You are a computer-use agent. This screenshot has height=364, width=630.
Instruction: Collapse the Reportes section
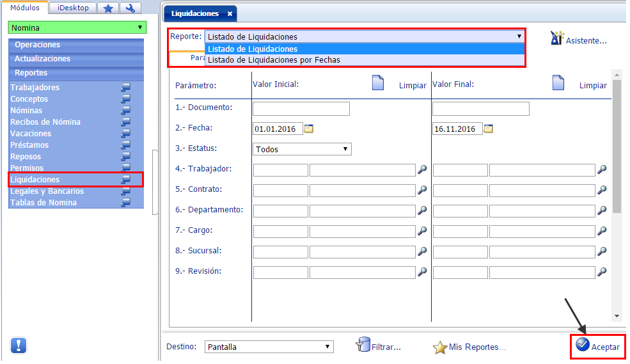tap(76, 73)
